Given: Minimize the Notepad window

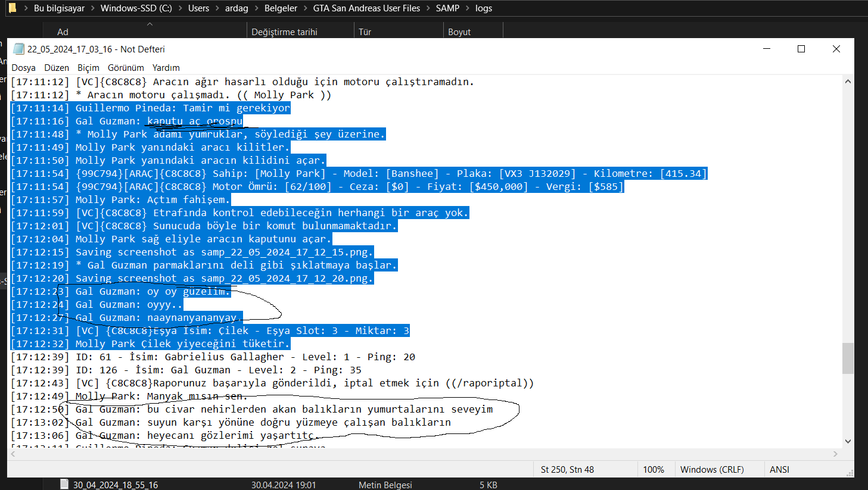Looking at the screenshot, I should 767,49.
